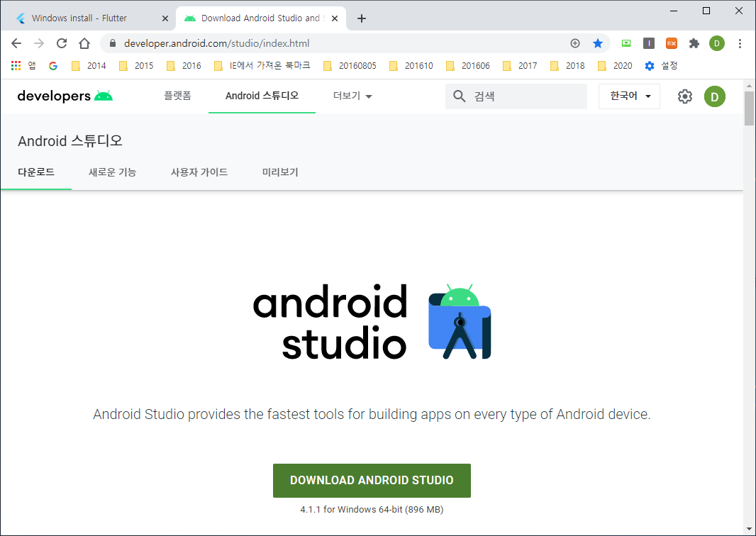Open Chrome profile avatar D in toolbar
The image size is (756, 536).
pos(717,43)
